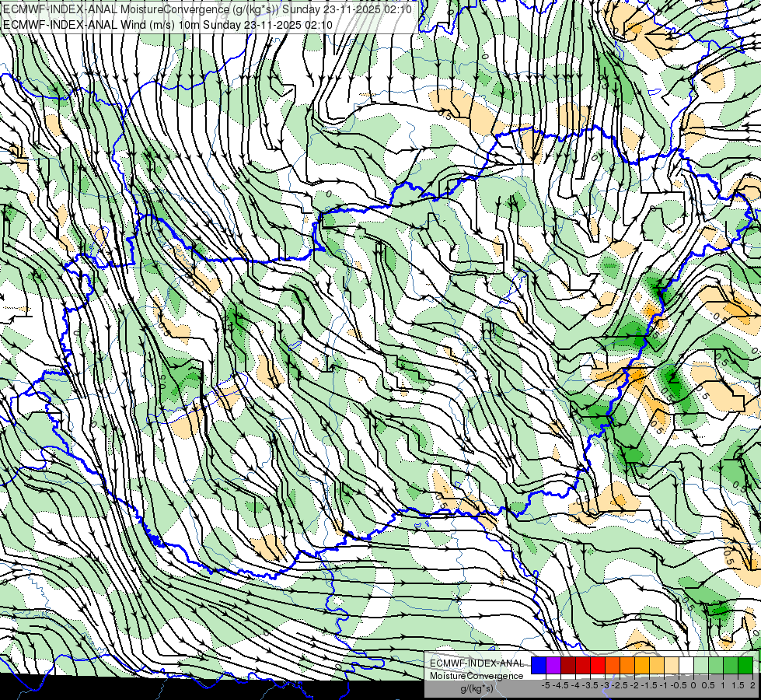This screenshot has width=761, height=700.
Task: Select the MoistureConvergence label in the legend
Action: [476, 676]
